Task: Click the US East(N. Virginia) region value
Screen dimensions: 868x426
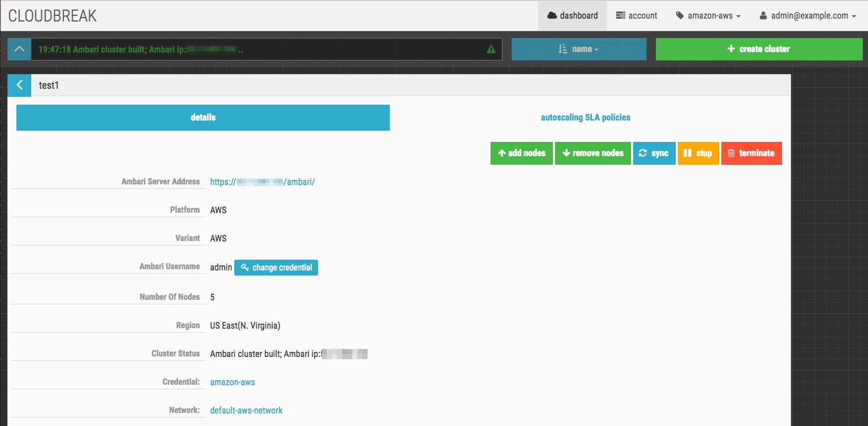Action: [x=245, y=326]
